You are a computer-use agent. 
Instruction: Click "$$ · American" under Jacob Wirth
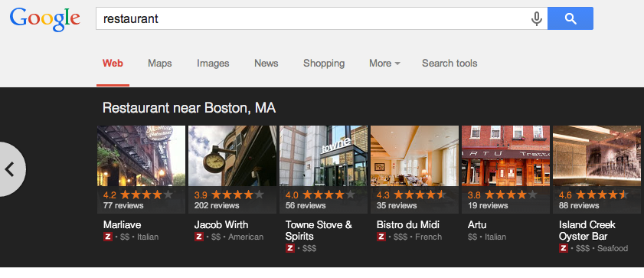237,237
